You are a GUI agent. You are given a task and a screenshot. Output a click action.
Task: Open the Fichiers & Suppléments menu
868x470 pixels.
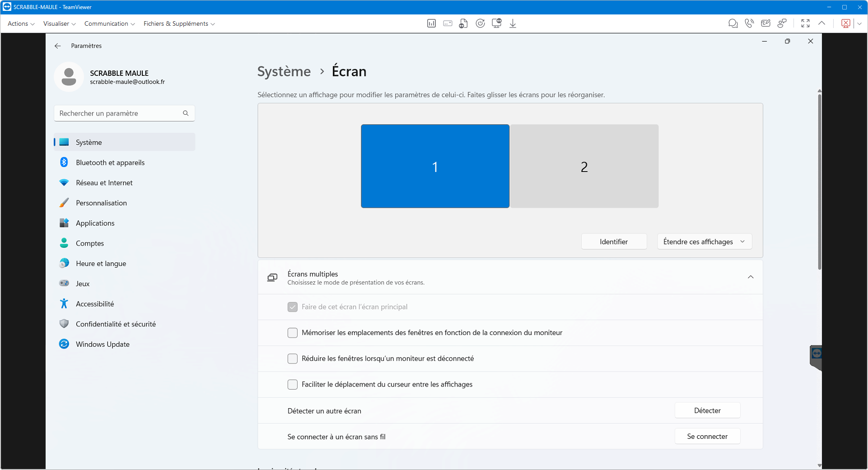(x=179, y=23)
